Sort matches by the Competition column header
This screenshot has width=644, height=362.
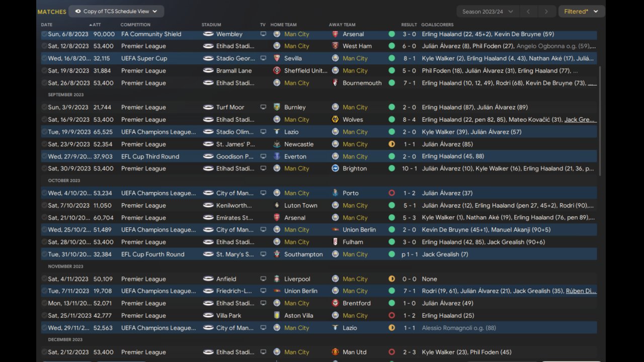(135, 25)
